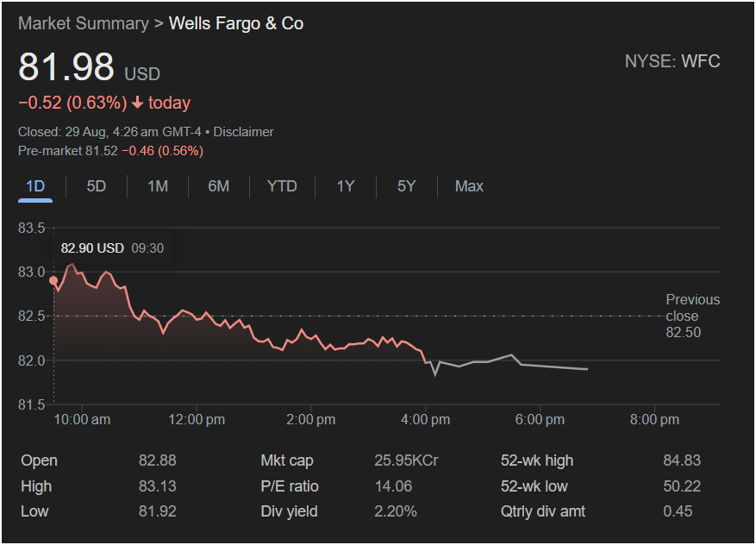View the 1Y chart tab

(346, 186)
